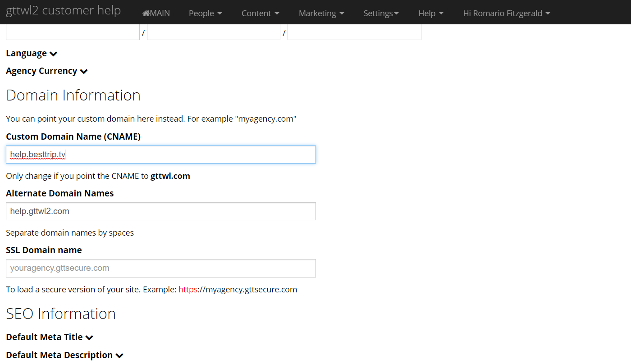
Task: Expand the Default Meta Title chevron
Action: (89, 337)
